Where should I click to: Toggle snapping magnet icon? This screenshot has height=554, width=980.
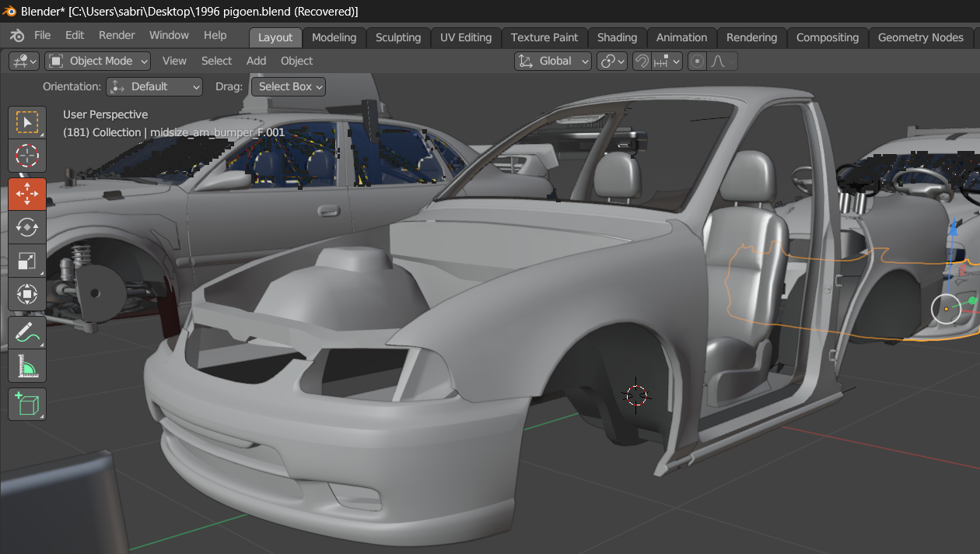click(642, 61)
